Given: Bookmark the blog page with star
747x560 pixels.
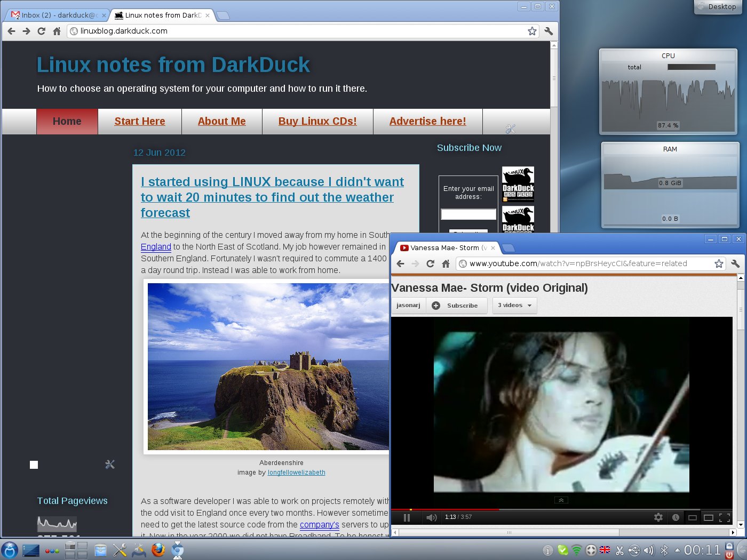Looking at the screenshot, I should [x=532, y=31].
